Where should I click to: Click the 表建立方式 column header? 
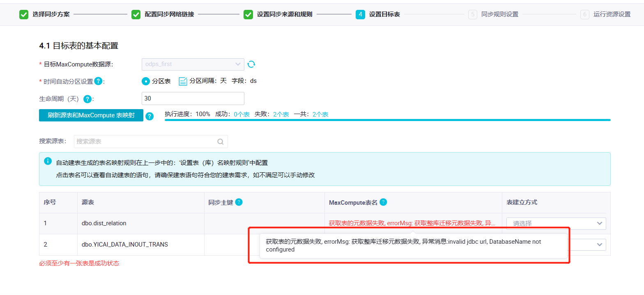[522, 202]
